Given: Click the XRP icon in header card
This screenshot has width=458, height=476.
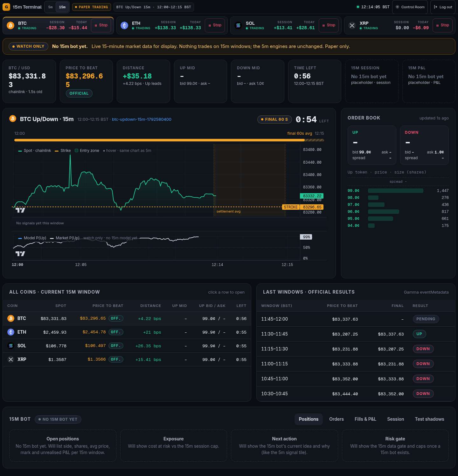Looking at the screenshot, I should [352, 25].
